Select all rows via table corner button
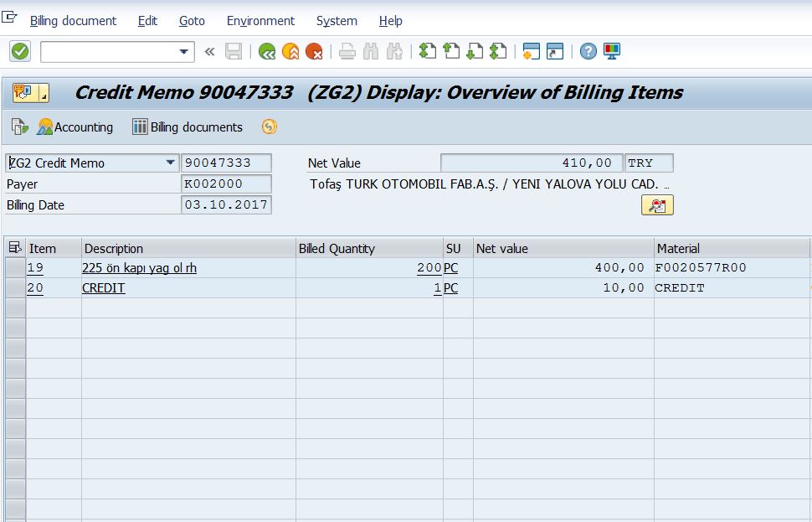Screen dimensions: 812x522 pyautogui.click(x=13, y=247)
